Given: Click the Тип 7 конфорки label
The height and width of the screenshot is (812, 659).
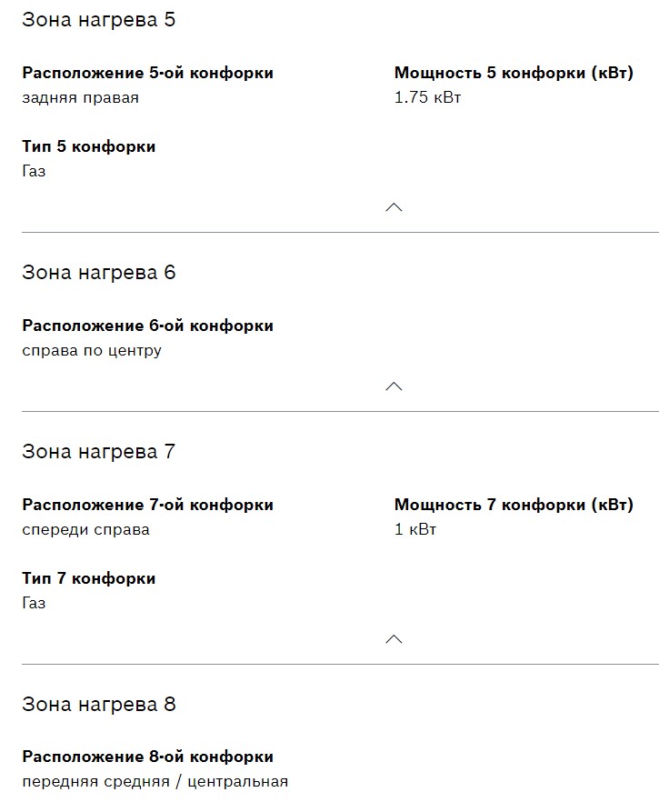Looking at the screenshot, I should pyautogui.click(x=89, y=578).
